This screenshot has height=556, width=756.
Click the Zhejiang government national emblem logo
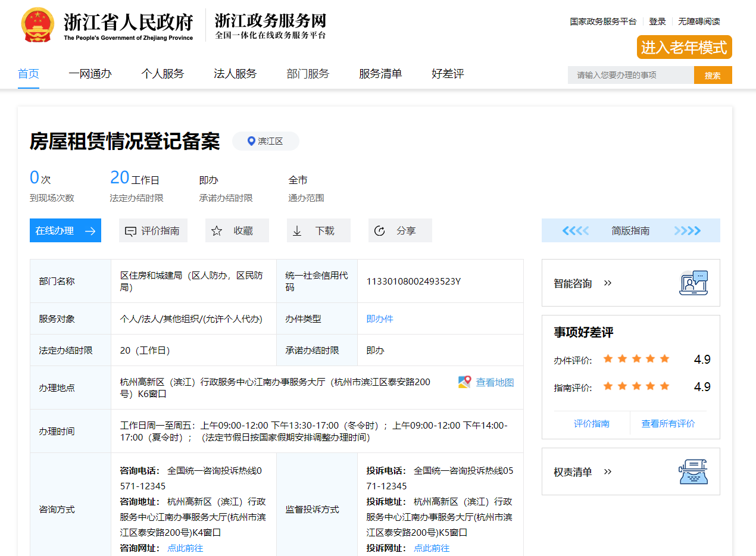point(37,25)
